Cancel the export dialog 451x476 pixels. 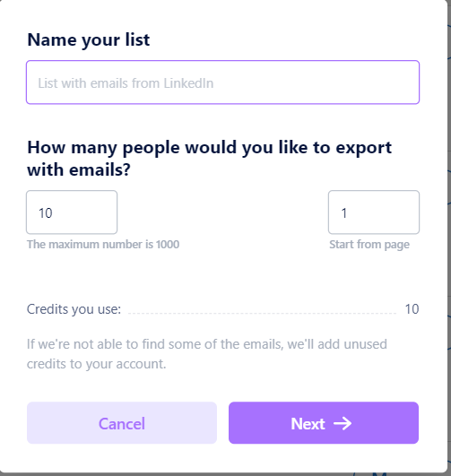[122, 423]
